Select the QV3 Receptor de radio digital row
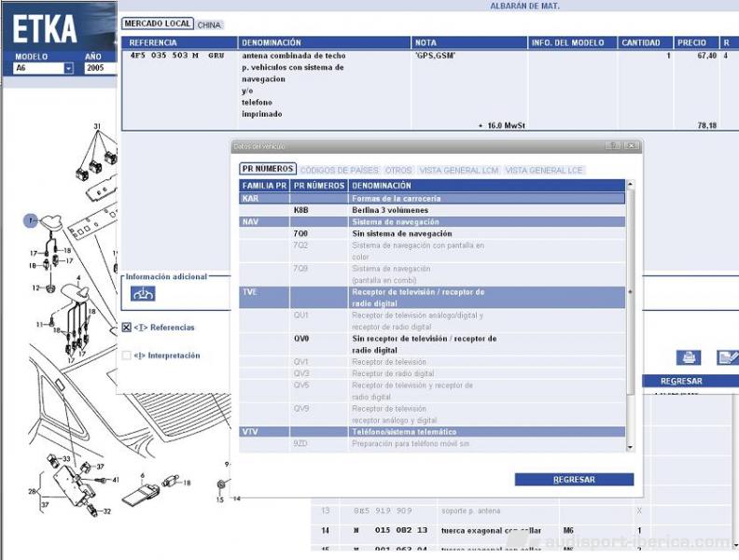 click(432, 374)
